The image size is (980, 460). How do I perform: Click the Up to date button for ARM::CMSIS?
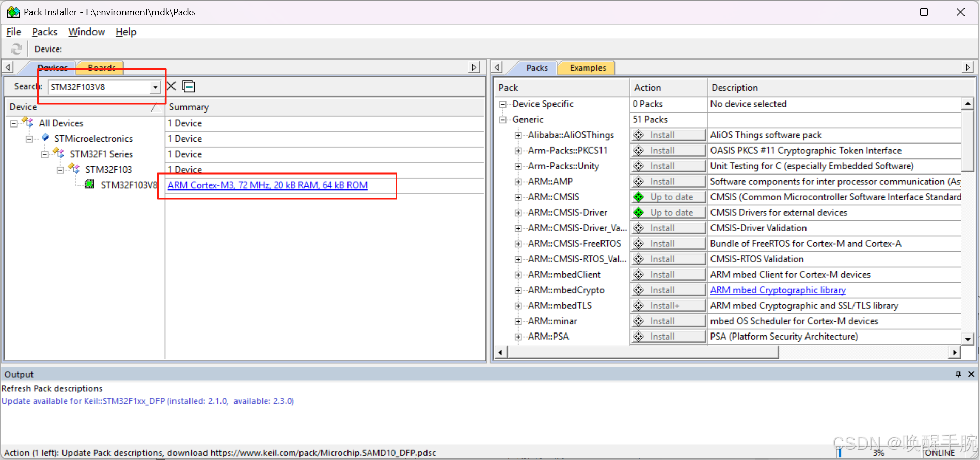668,197
